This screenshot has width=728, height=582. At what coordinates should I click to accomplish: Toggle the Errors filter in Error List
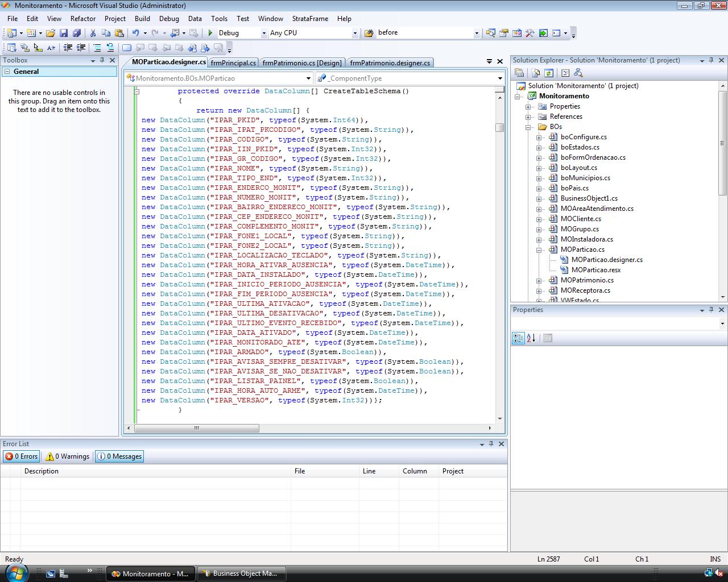click(22, 456)
